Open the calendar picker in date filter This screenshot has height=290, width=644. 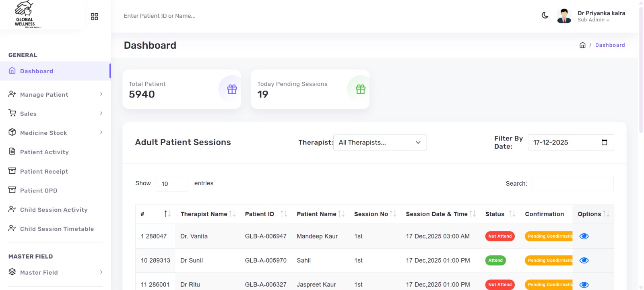click(x=604, y=142)
